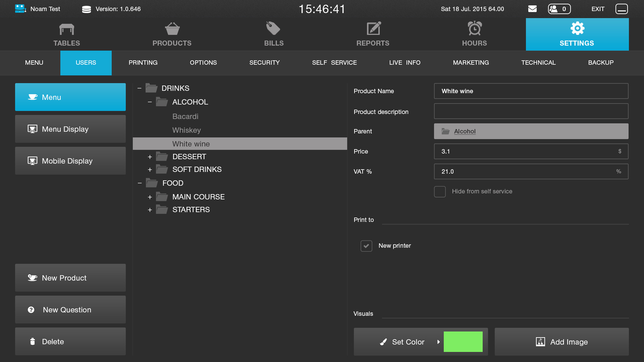Open the Products basket icon
Image resolution: width=644 pixels, height=362 pixels.
pyautogui.click(x=172, y=29)
